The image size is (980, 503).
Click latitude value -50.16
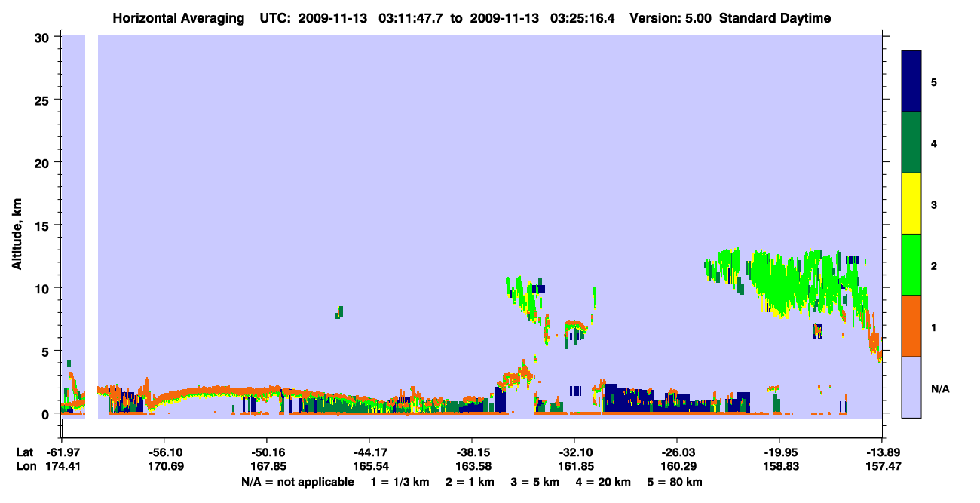point(266,452)
